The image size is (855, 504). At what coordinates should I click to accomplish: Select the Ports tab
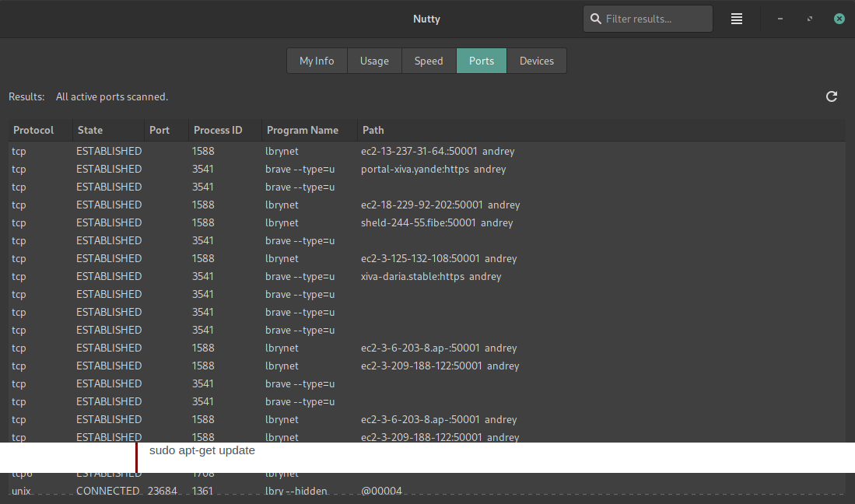(482, 61)
